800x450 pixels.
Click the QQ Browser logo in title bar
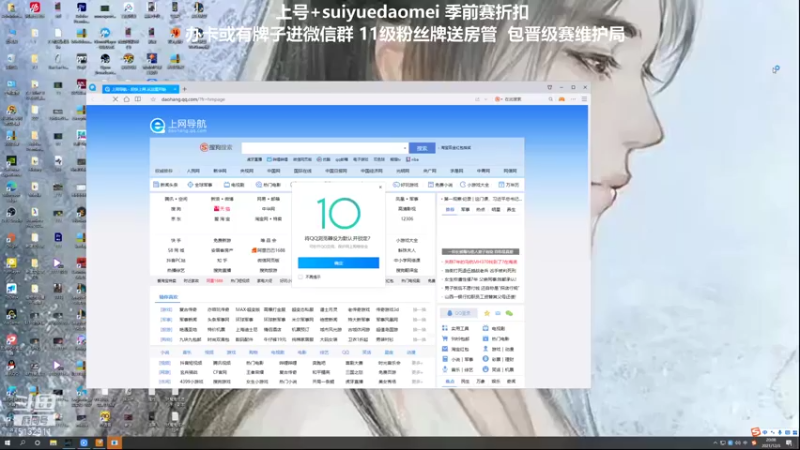[93, 88]
